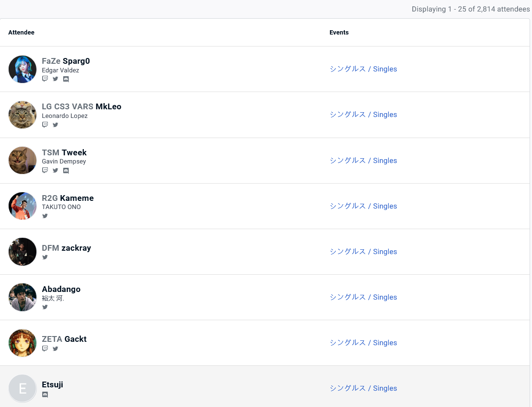Click Abadango's profile avatar
This screenshot has height=407, width=532.
tap(23, 297)
